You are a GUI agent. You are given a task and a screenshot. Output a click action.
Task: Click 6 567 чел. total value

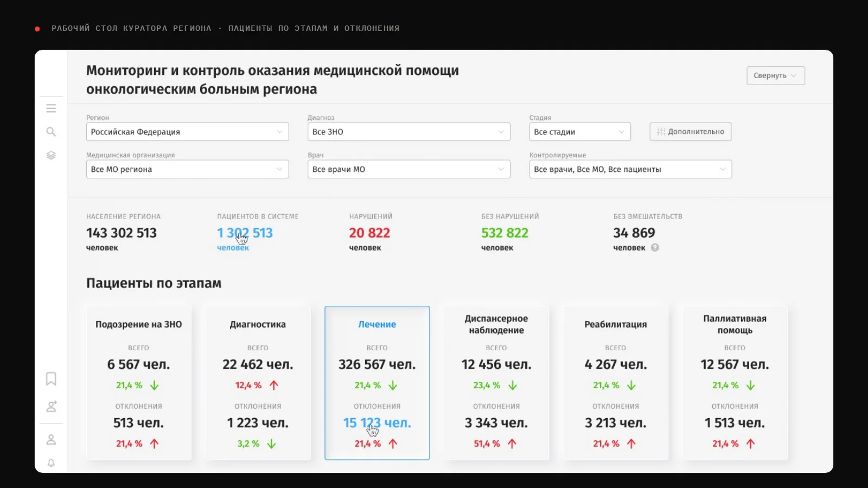tap(139, 364)
